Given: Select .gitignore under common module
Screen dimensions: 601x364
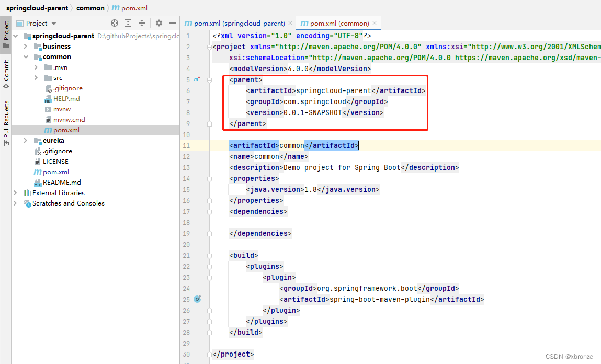Looking at the screenshot, I should click(x=68, y=88).
